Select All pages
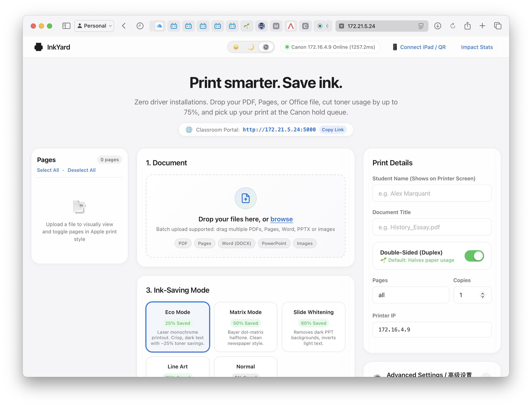 pyautogui.click(x=48, y=170)
